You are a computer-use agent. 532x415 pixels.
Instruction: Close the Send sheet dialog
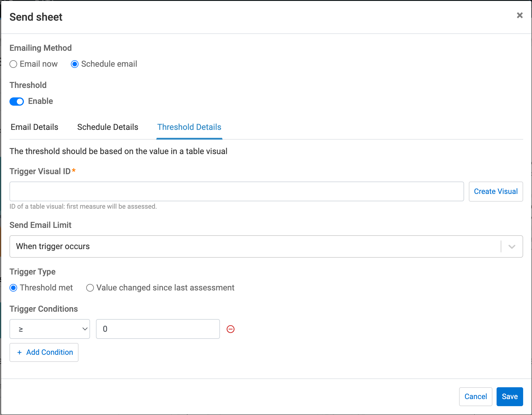tap(520, 15)
